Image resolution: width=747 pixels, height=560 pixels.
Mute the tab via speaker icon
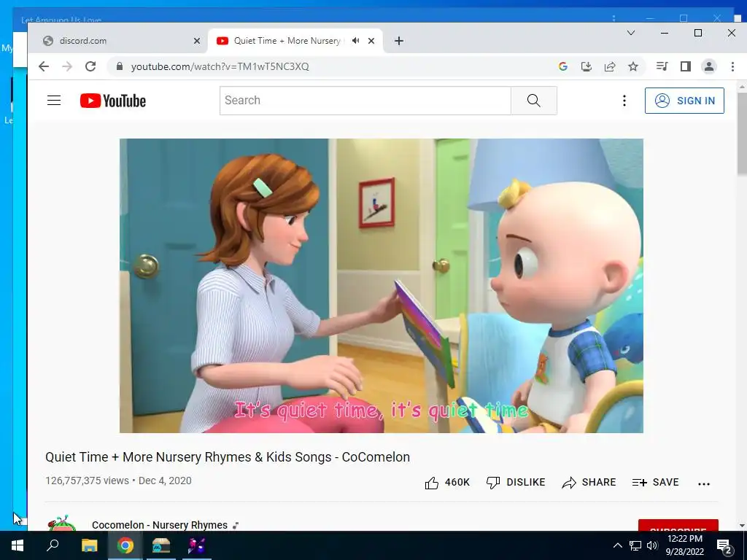tap(355, 41)
